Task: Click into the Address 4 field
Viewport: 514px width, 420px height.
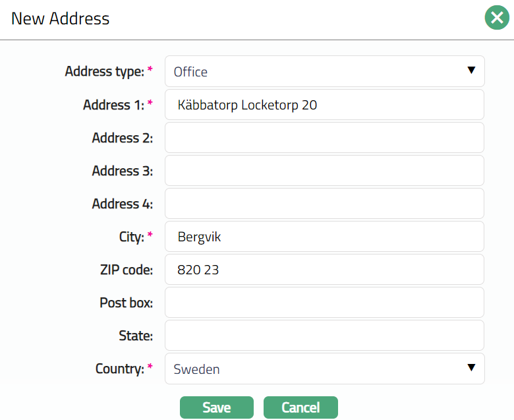Action: click(324, 204)
